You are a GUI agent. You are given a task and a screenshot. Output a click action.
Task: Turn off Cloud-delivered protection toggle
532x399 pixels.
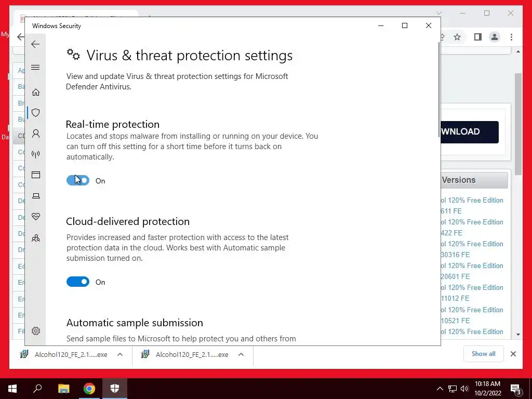coord(78,282)
